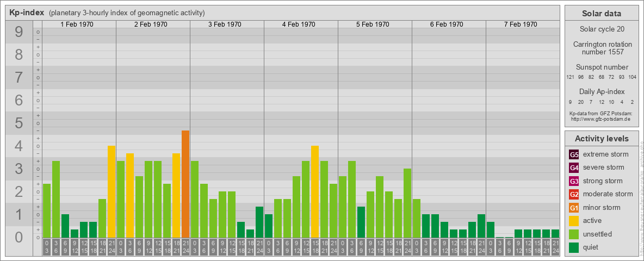This screenshot has height=261, width=644.
Task: Click the 15-18 time slot label under 4 Feb
Action: tap(314, 247)
